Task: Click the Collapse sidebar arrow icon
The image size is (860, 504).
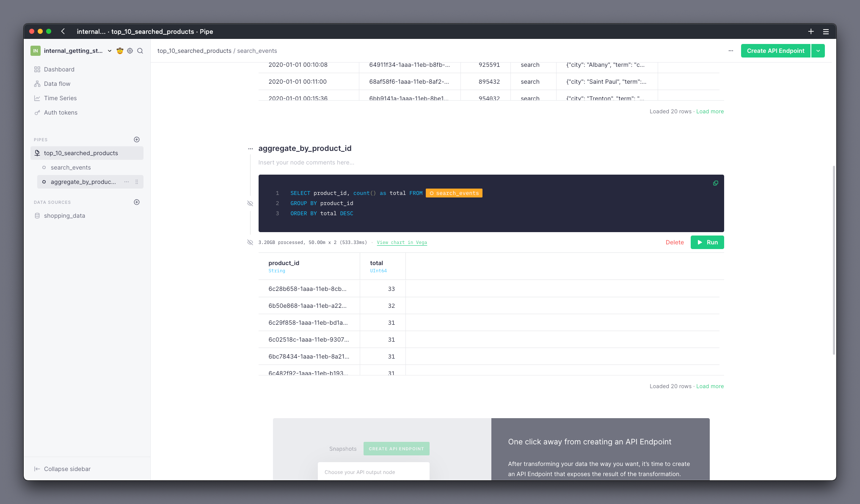Action: click(37, 469)
